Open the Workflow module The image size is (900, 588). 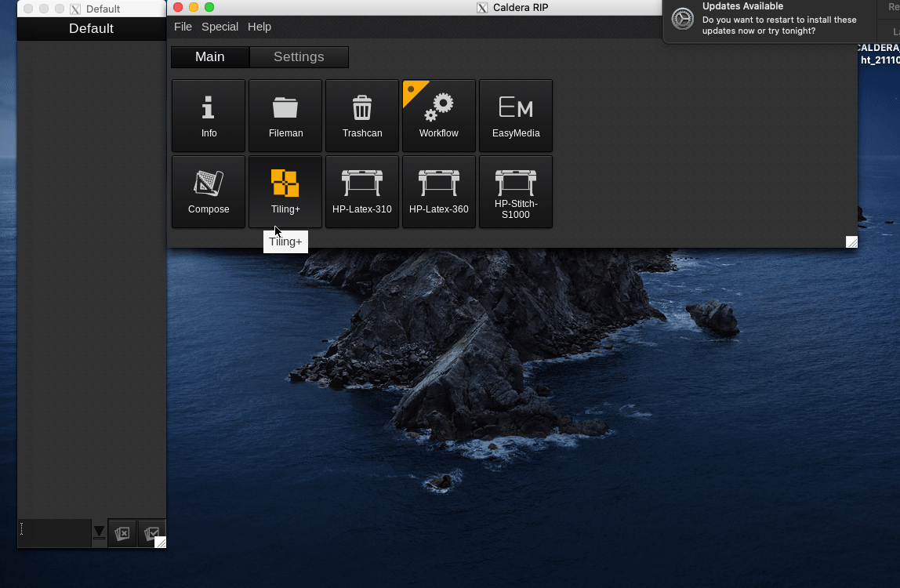[x=438, y=115]
